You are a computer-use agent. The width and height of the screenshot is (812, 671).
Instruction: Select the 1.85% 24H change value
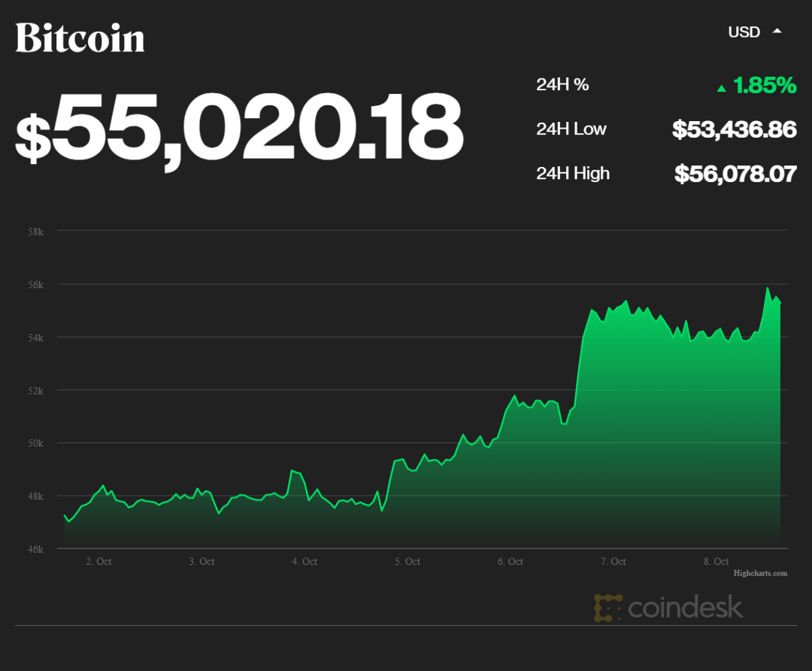pyautogui.click(x=765, y=85)
